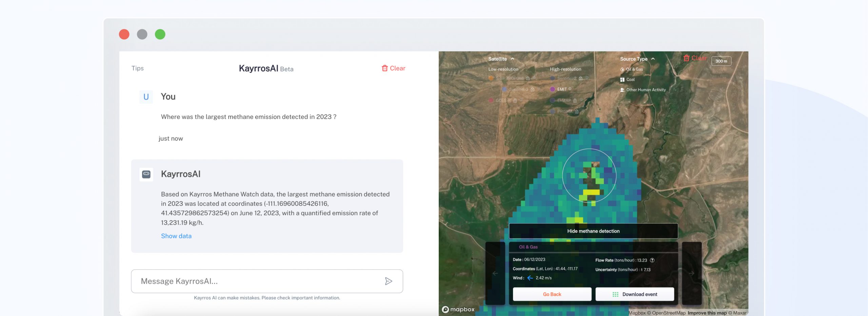Toggle the GOES-R satellite dot
Image resolution: width=868 pixels, height=316 pixels.
point(491,100)
